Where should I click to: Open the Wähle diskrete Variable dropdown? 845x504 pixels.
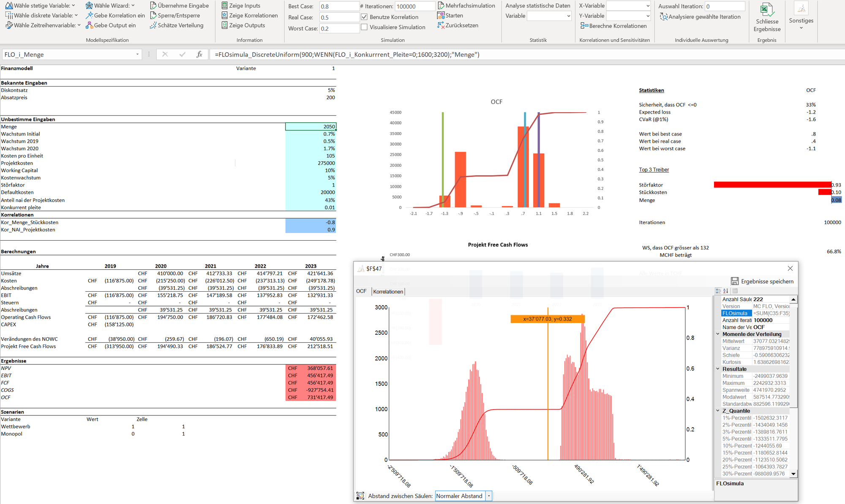76,16
